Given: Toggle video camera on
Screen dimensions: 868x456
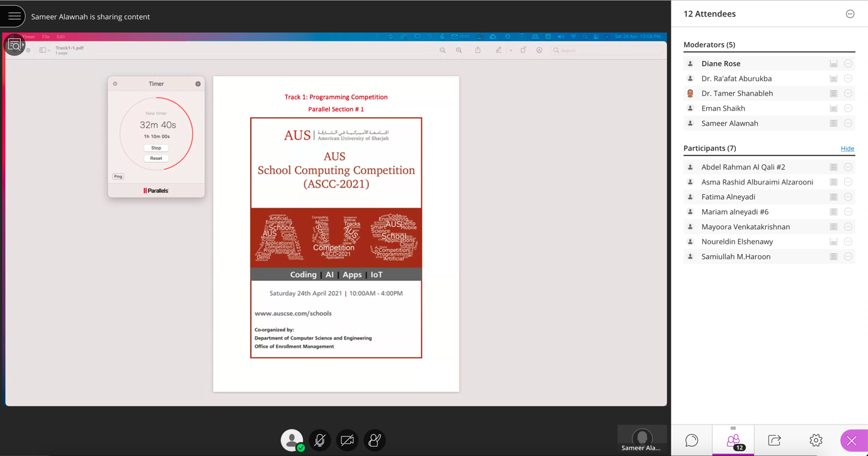Looking at the screenshot, I should click(347, 440).
